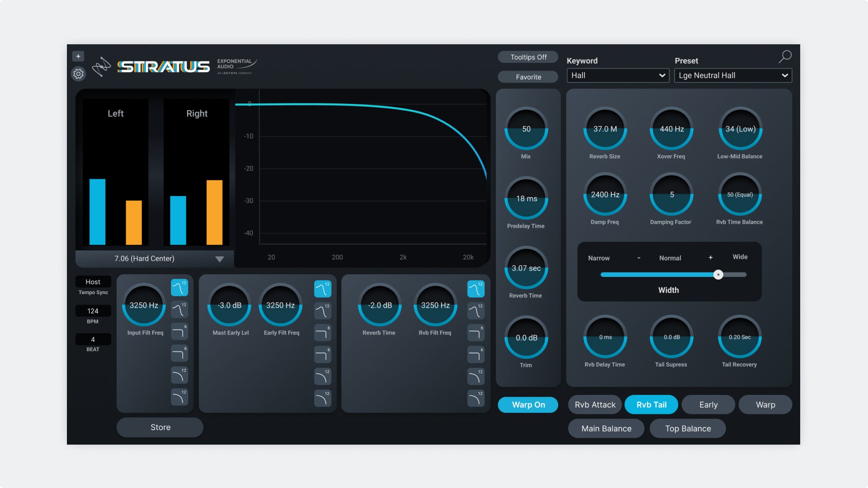Switch to the Early tab

[x=708, y=404]
